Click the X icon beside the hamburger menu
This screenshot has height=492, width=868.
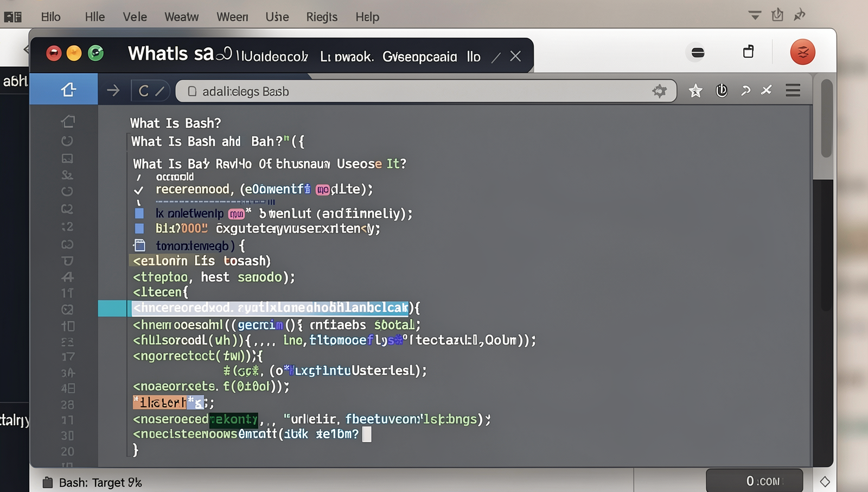tap(766, 90)
